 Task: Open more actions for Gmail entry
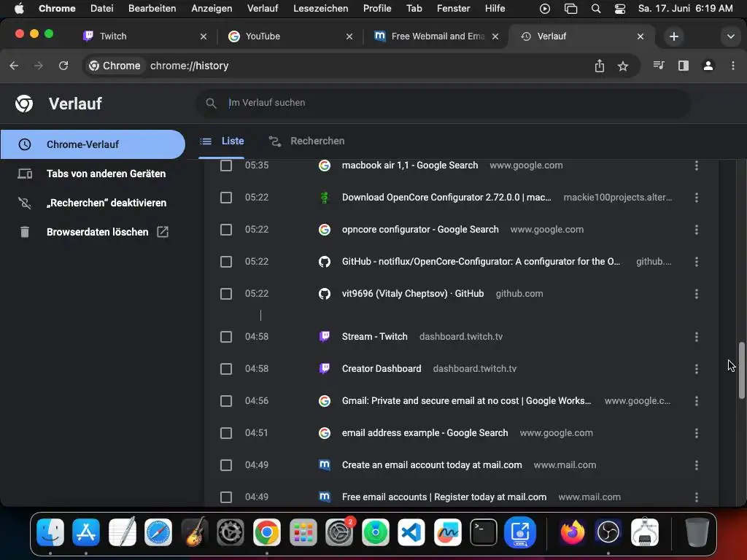click(696, 401)
